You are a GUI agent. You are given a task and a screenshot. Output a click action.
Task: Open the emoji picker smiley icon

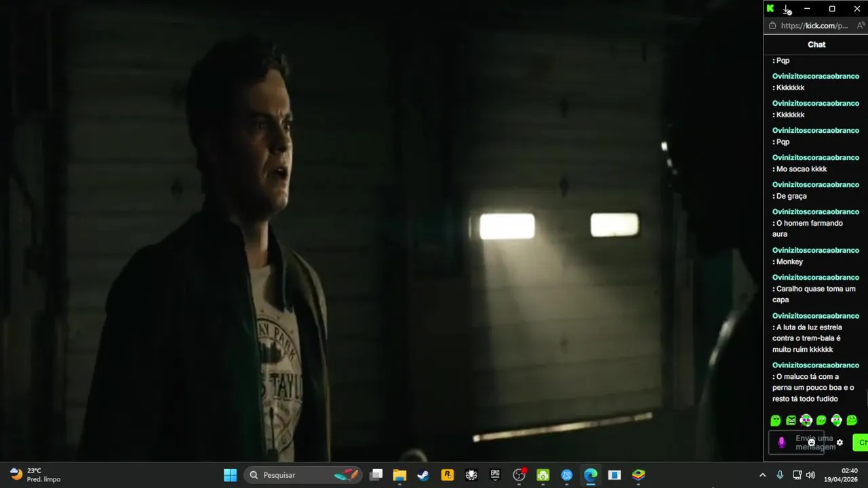click(x=812, y=443)
